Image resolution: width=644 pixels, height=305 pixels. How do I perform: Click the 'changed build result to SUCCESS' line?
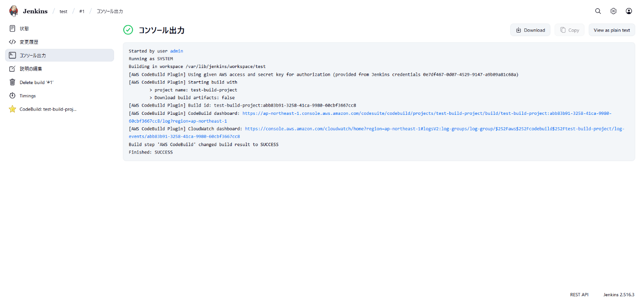click(204, 144)
